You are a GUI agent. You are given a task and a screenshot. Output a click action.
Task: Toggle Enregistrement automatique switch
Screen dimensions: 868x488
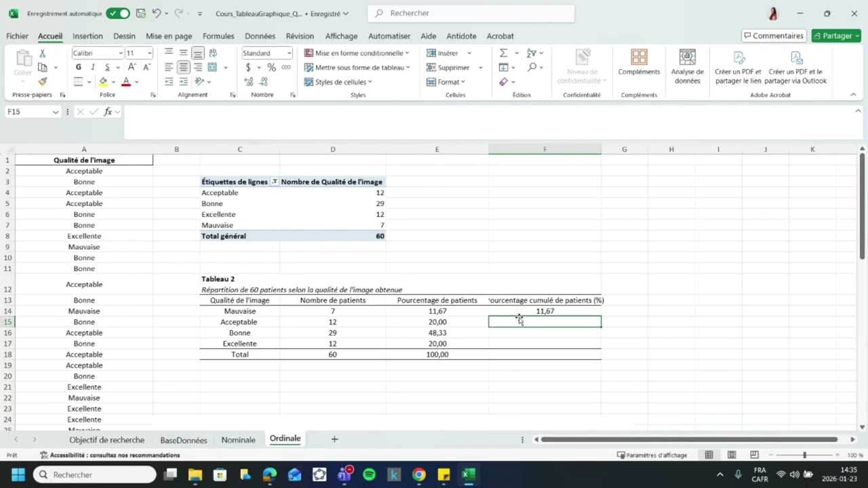pos(118,14)
